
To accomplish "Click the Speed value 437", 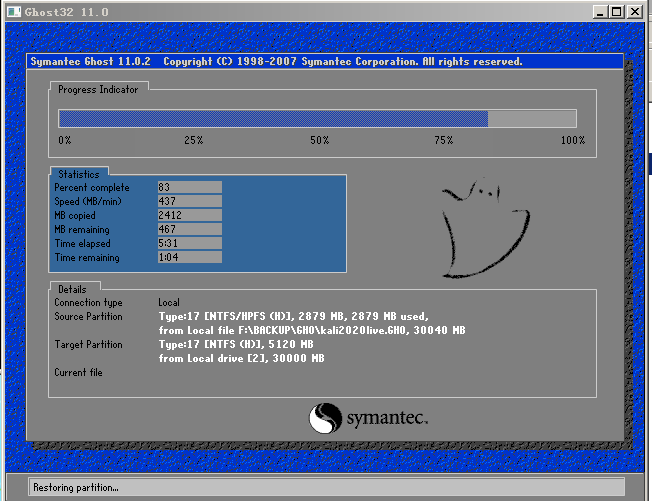I will 190,201.
